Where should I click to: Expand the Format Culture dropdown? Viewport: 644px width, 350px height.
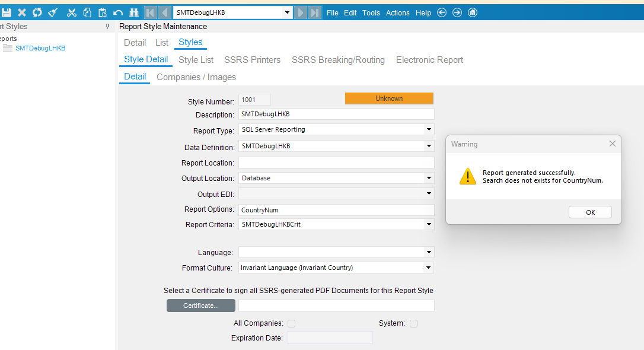[428, 268]
